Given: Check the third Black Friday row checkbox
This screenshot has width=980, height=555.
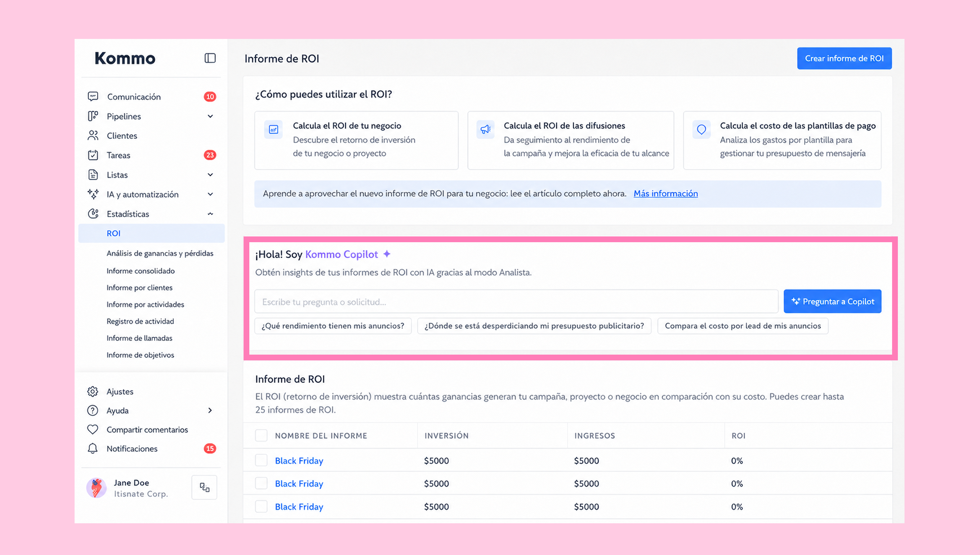Looking at the screenshot, I should coord(261,507).
